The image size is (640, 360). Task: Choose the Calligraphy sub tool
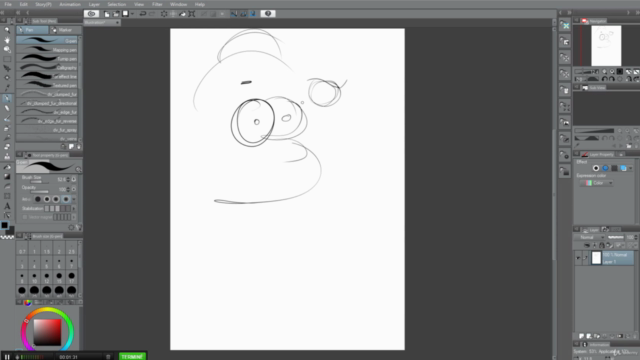[x=47, y=68]
